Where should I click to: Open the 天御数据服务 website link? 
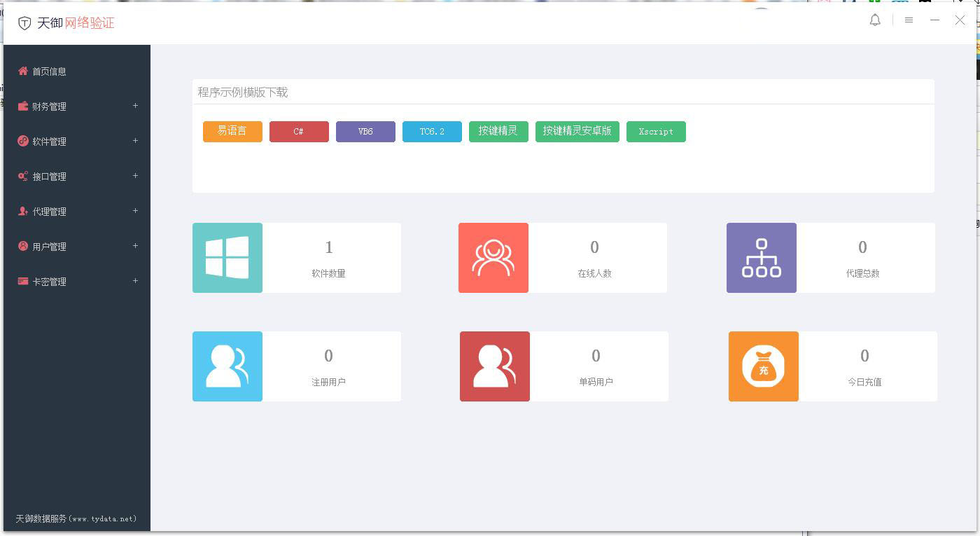coord(76,519)
